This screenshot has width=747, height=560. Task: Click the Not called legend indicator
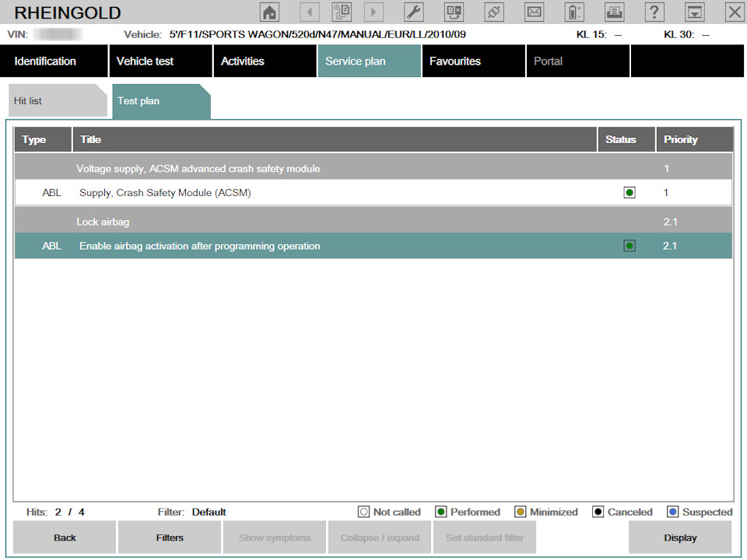coord(363,512)
